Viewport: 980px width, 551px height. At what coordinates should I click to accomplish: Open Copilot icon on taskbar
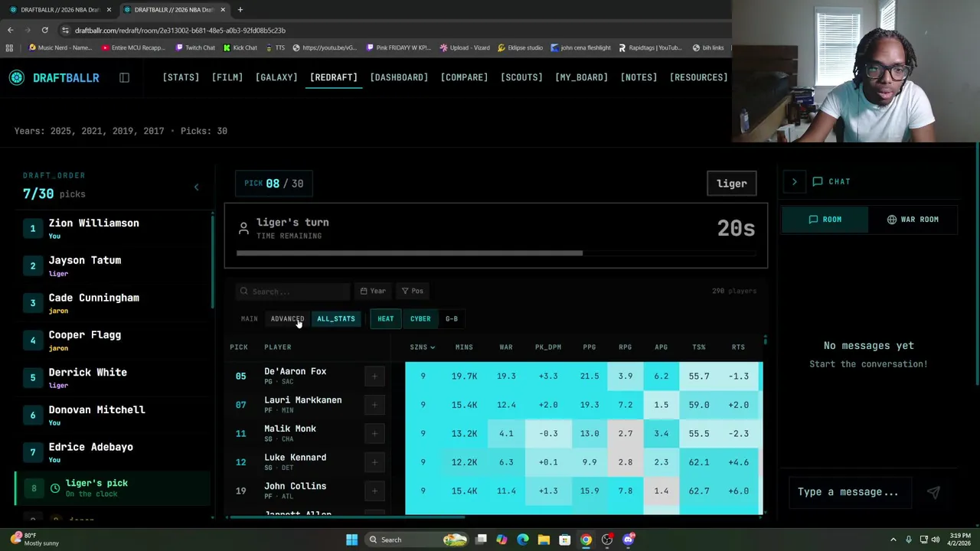pyautogui.click(x=501, y=540)
